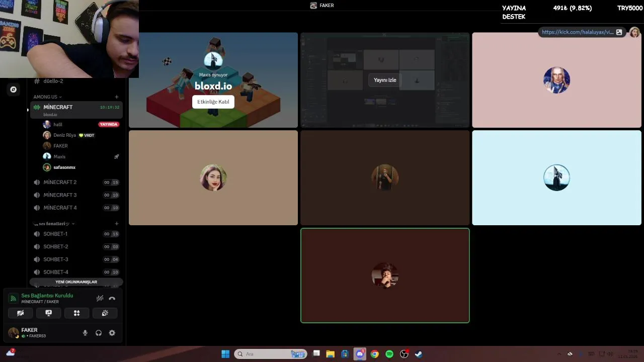
Task: Join the MİNECRAFT 3 voice channel
Action: click(x=75, y=195)
